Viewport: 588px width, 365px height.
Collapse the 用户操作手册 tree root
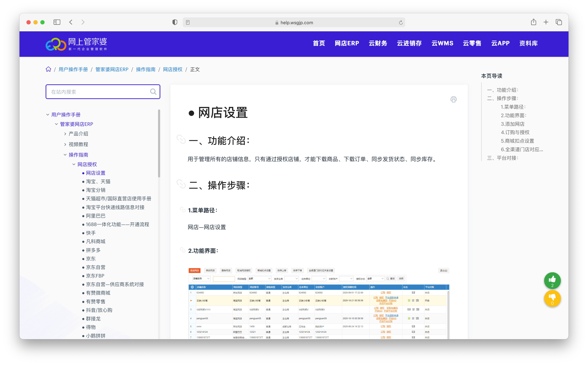tap(48, 115)
